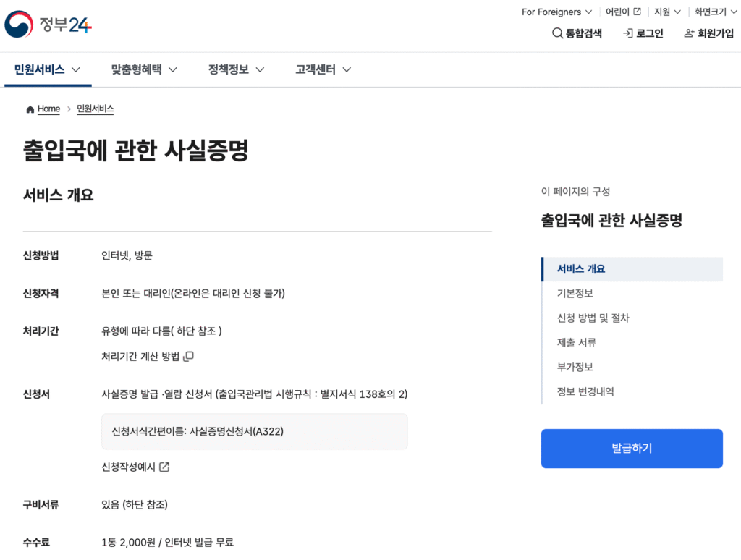
Task: Click external link icon next to 어린이
Action: pos(637,12)
